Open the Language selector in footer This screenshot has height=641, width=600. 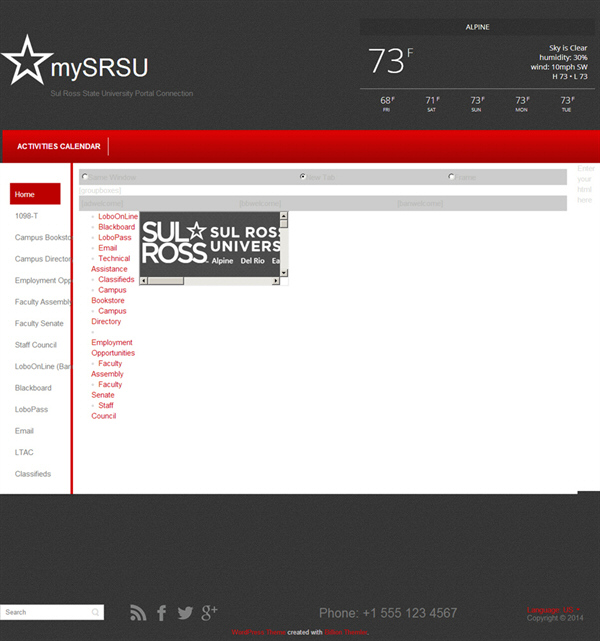click(x=553, y=609)
